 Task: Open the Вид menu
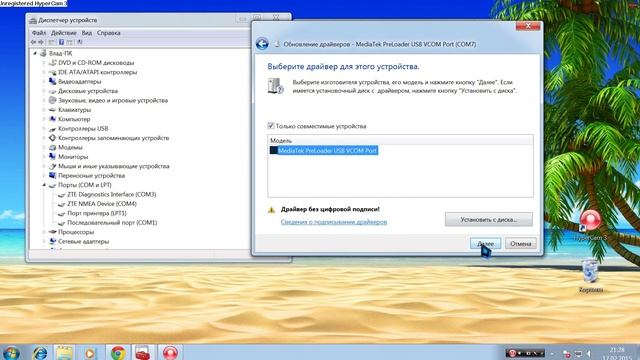pos(87,33)
